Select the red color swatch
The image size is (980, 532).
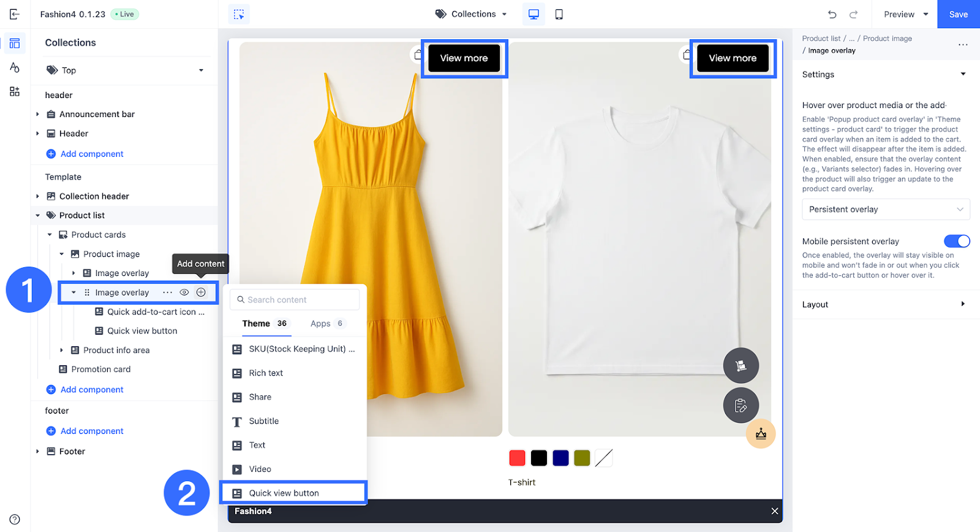pos(517,458)
